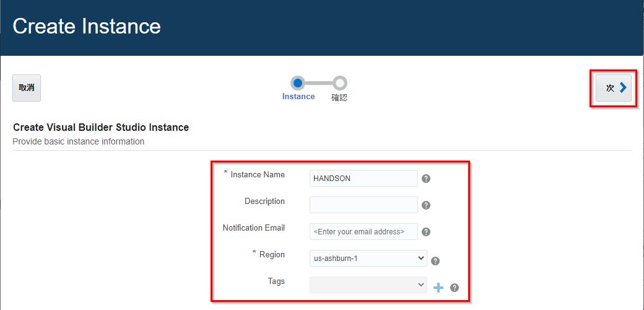Open the empty Tags dropdown
Image resolution: width=644 pixels, height=310 pixels.
368,285
